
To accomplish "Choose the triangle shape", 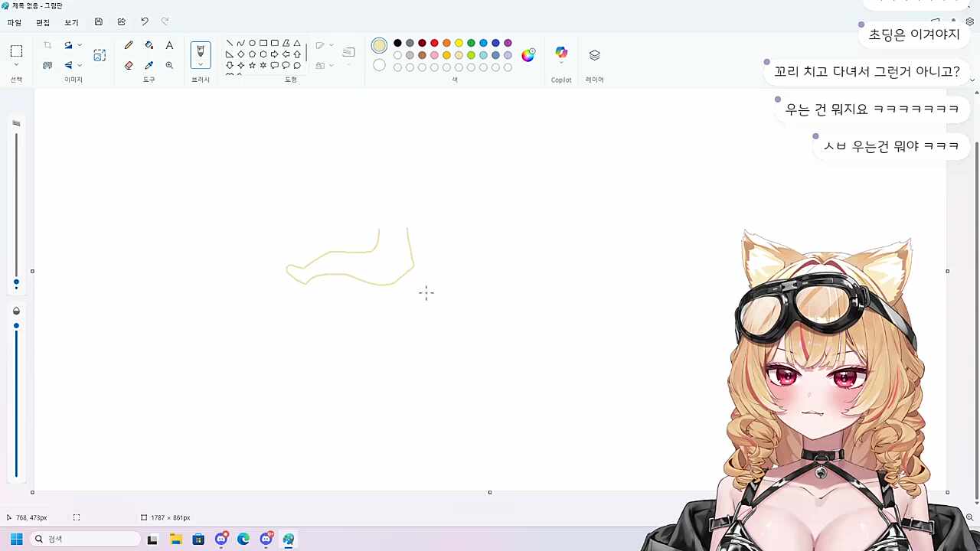I will [297, 43].
